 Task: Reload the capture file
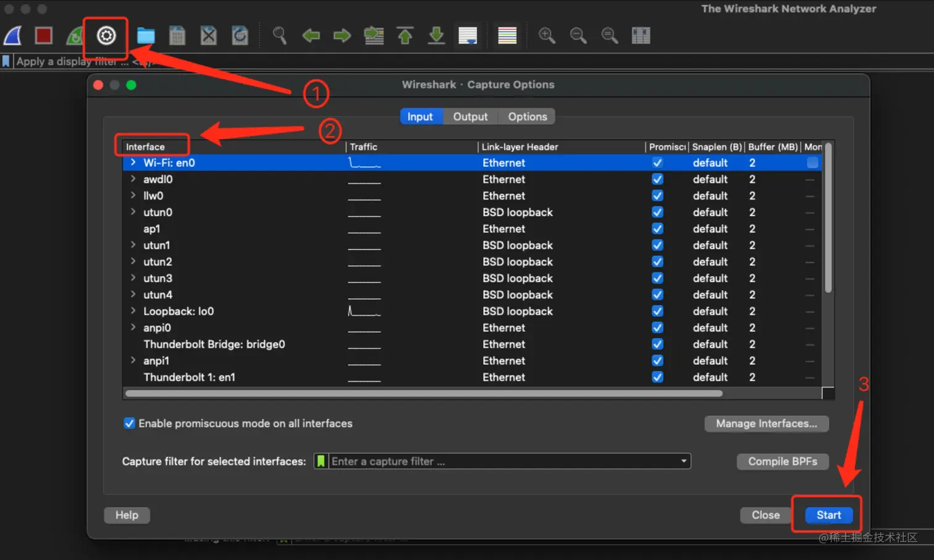point(240,36)
